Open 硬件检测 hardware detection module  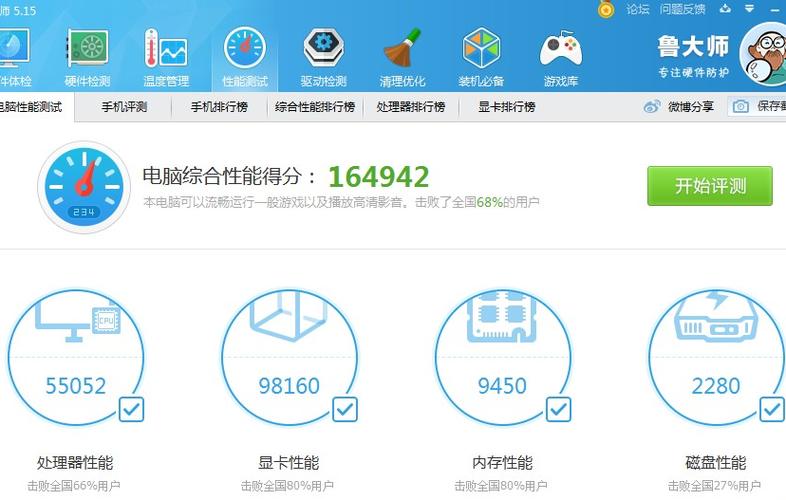pos(87,57)
